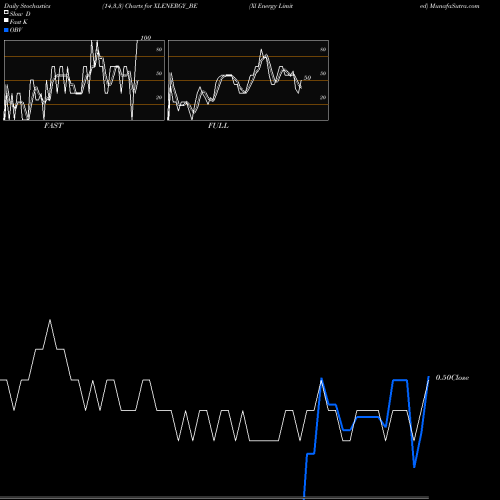
Task: Click the '(Xl Energy Limit' company name text
Action: coord(271,6)
